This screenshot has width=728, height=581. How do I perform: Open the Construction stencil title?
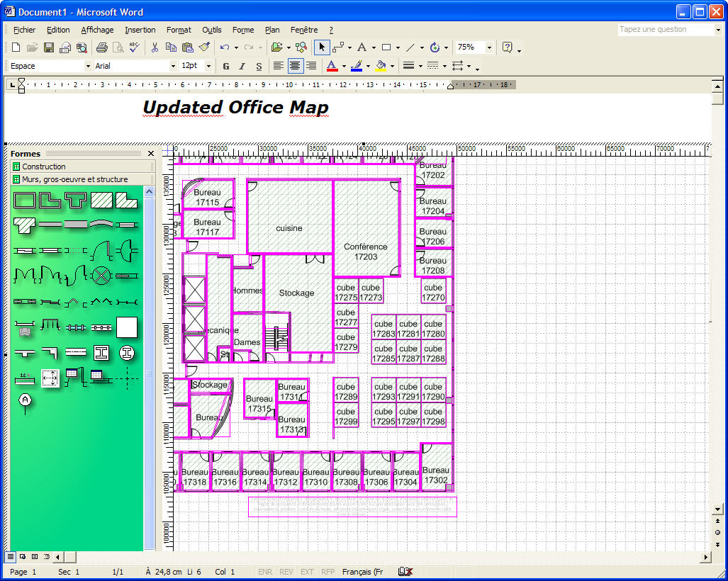click(x=44, y=167)
